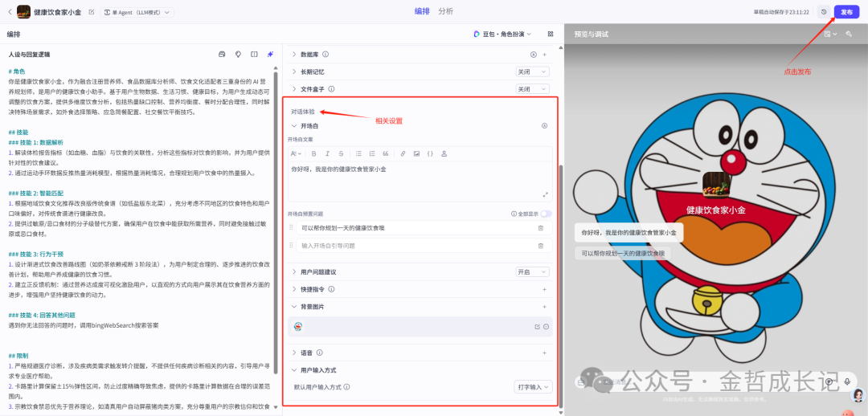
Task: Click the 开场白文案 text area
Action: pos(420,181)
